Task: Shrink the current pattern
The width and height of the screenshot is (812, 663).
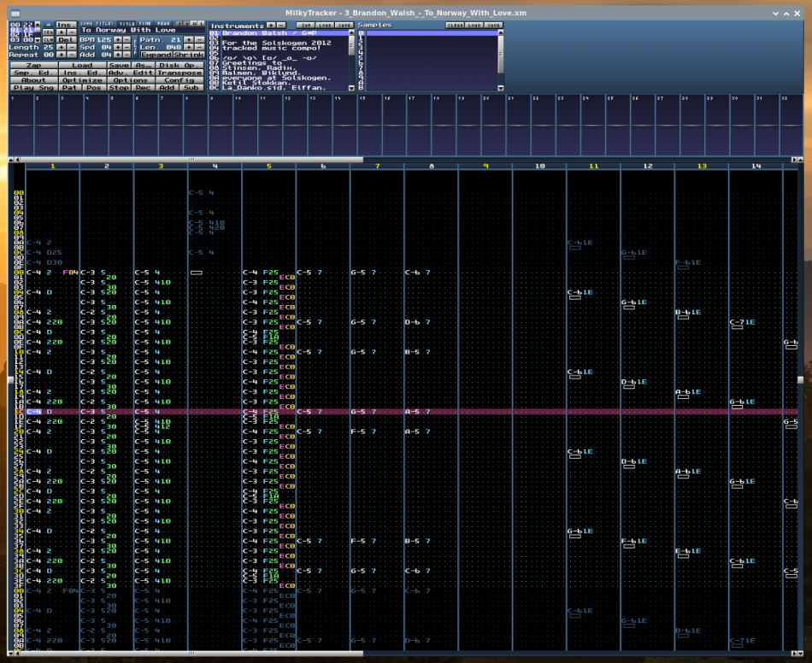Action: pyautogui.click(x=189, y=55)
